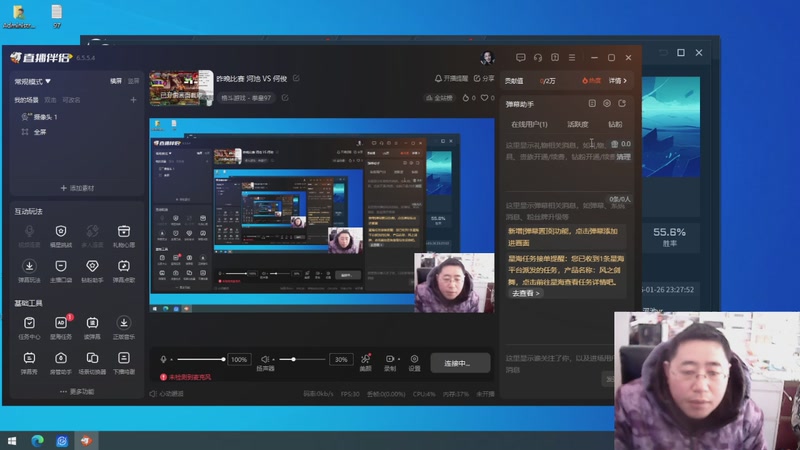800x450 pixels.
Task: Click the speaker volume slider
Action: 302,360
